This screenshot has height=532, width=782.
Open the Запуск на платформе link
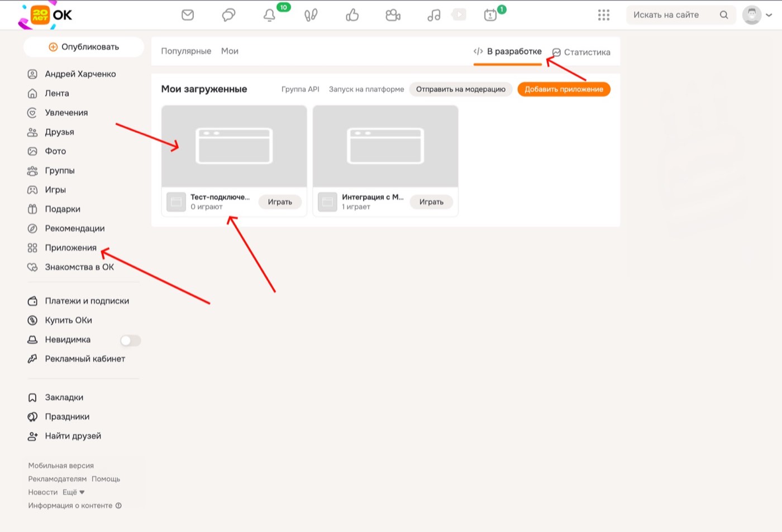366,89
